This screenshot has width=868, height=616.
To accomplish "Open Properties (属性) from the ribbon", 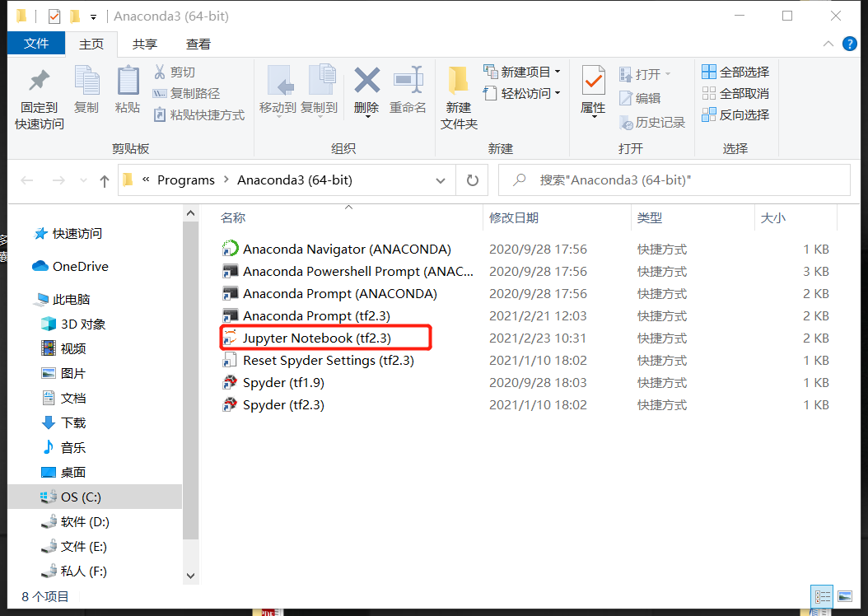I will click(594, 91).
